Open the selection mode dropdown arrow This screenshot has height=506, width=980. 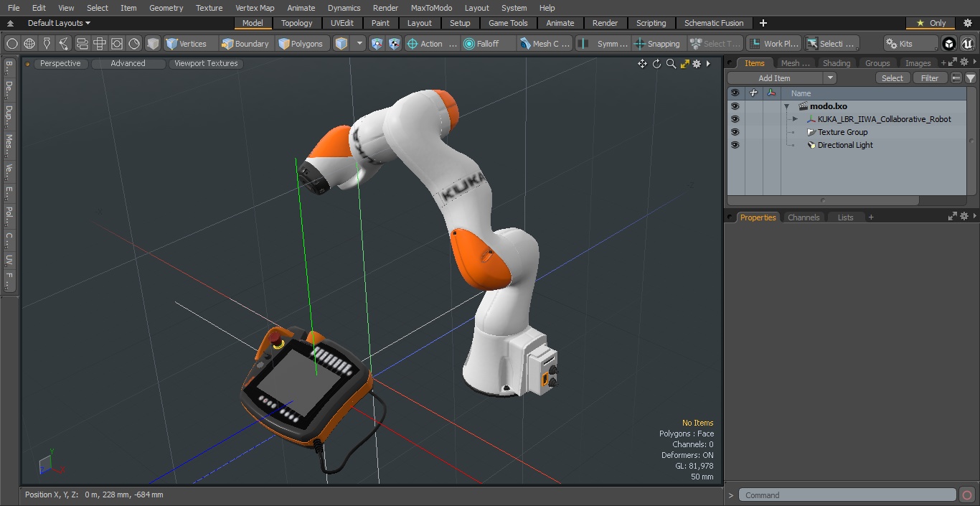pyautogui.click(x=359, y=44)
